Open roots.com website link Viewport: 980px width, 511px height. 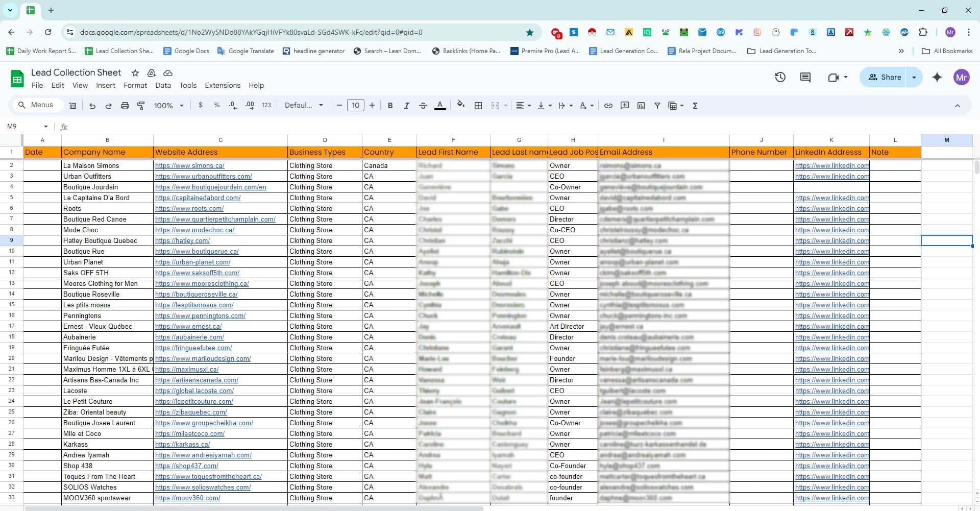tap(189, 208)
